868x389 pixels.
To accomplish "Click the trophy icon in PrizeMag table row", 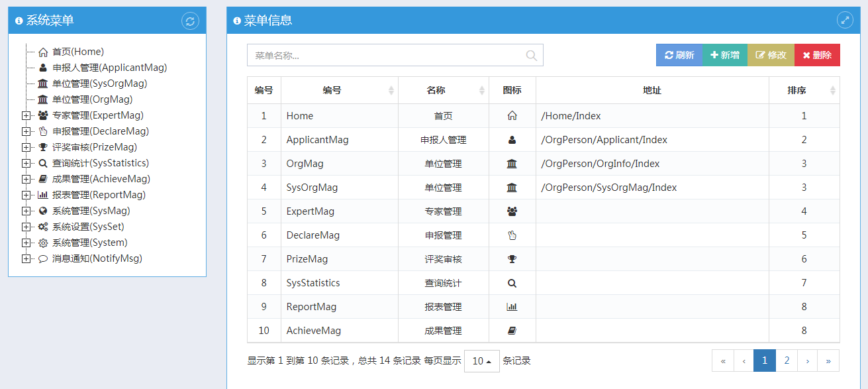I will (512, 259).
